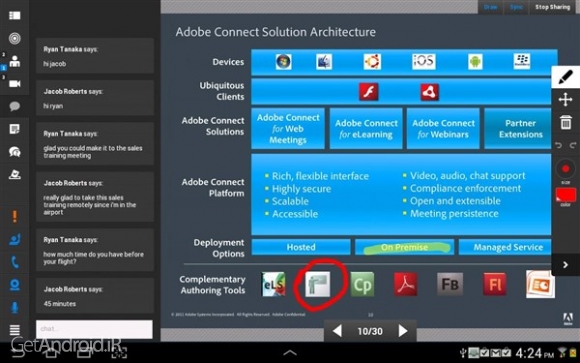Tap the Flash Fl icon on slide
580x363 pixels.
tap(495, 284)
